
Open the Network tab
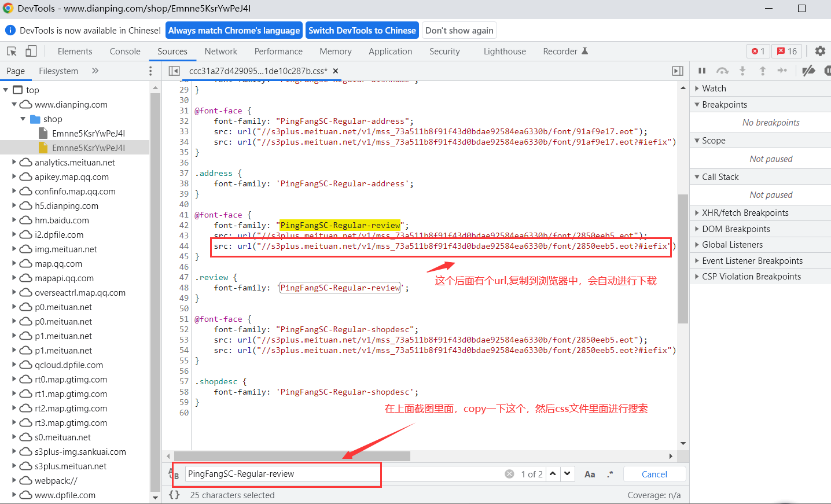pyautogui.click(x=221, y=51)
